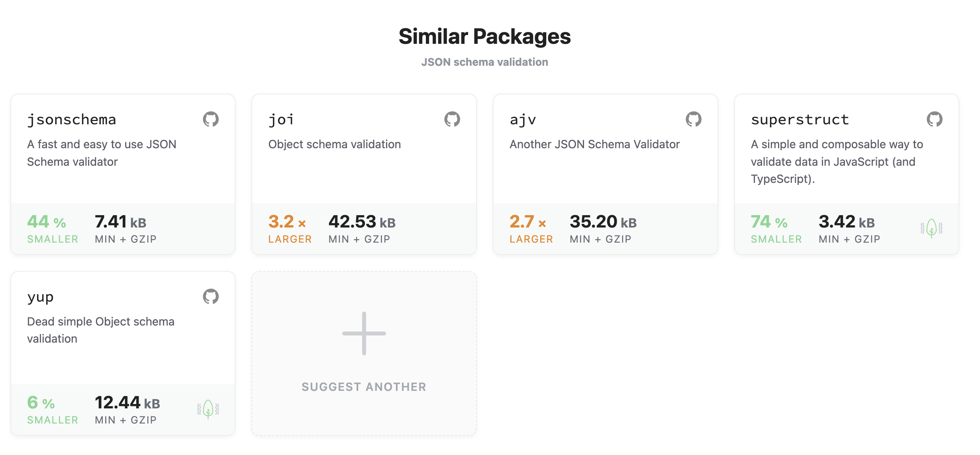Viewport: 980px width, 455px height.
Task: Open the jsonschema GitHub repository icon
Action: coord(211,119)
